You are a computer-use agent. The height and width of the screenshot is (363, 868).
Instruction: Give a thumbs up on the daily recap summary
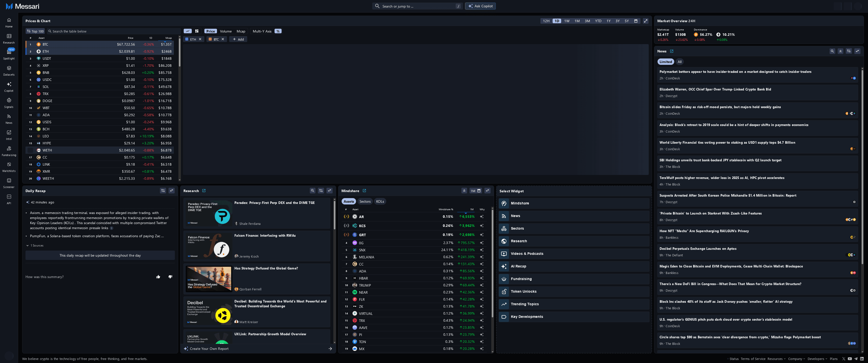click(158, 277)
